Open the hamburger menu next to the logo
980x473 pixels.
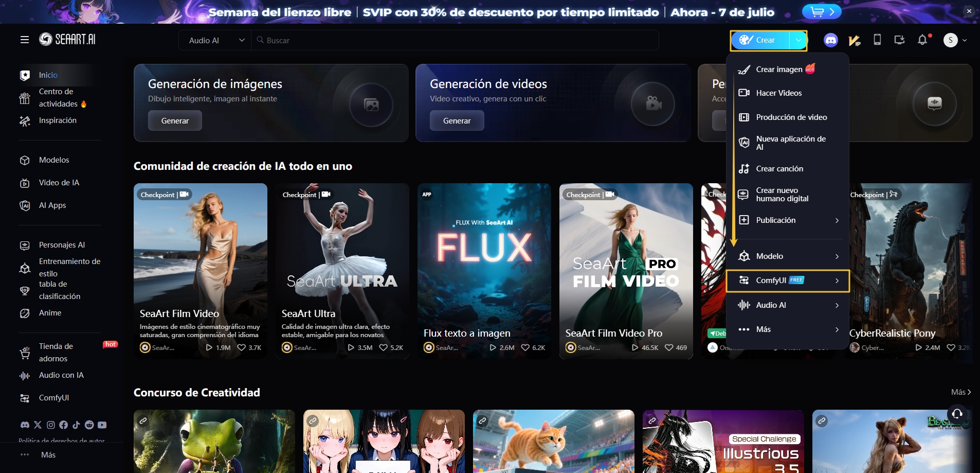tap(25, 40)
